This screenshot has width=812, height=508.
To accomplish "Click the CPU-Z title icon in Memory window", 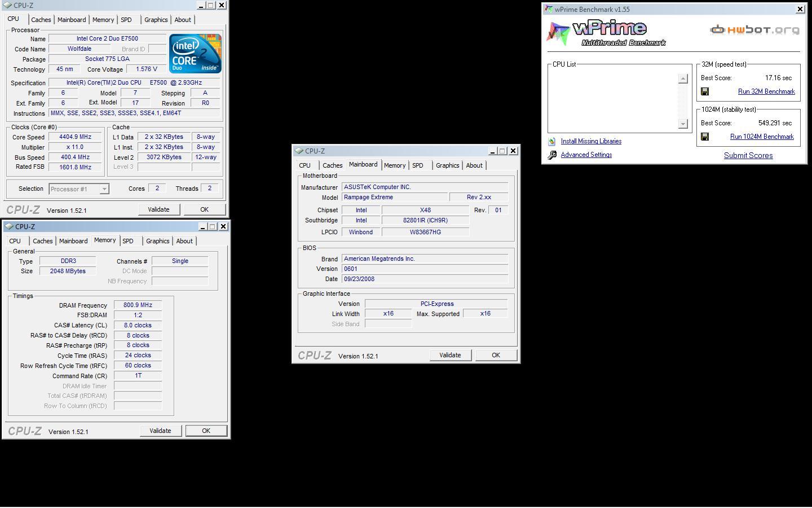I will click(x=10, y=226).
